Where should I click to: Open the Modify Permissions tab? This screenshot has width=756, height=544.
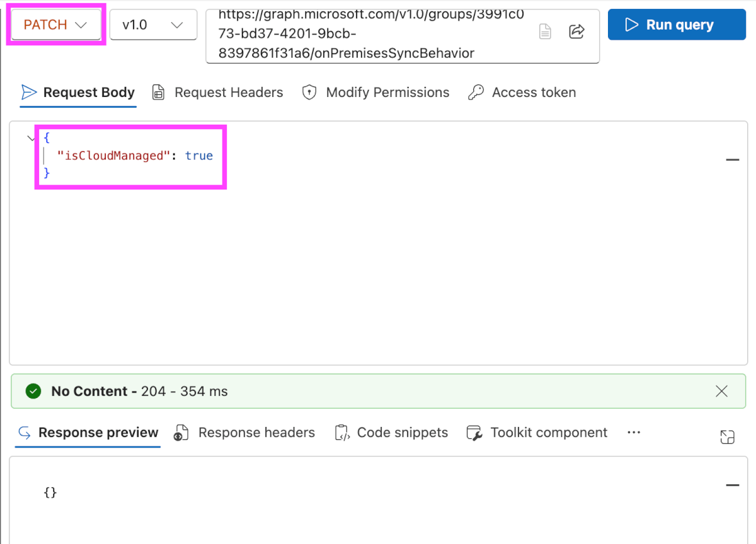point(375,93)
